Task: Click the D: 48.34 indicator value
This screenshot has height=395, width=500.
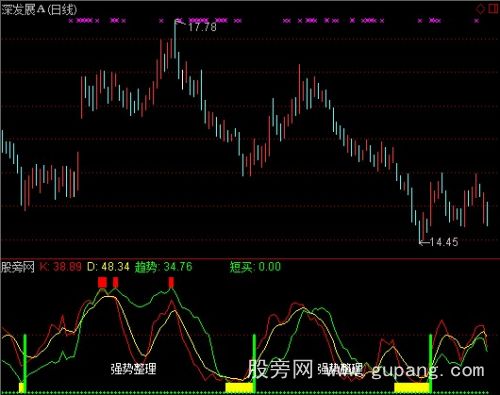Action: (108, 267)
